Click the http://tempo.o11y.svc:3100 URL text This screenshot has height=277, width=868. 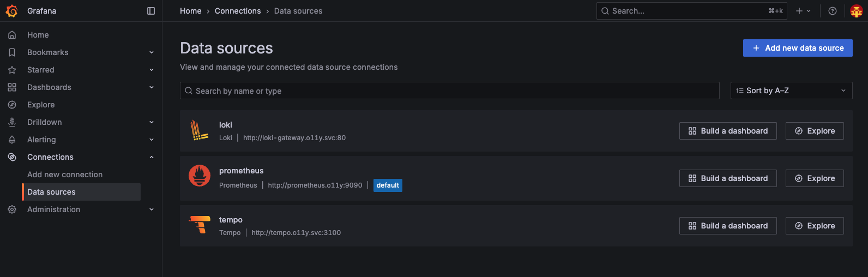296,233
